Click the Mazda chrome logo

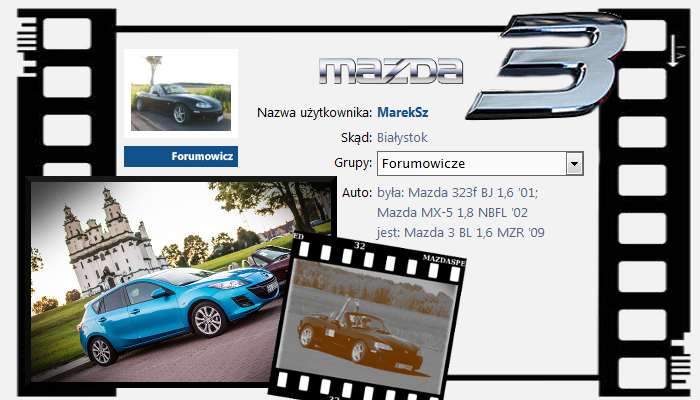(391, 71)
